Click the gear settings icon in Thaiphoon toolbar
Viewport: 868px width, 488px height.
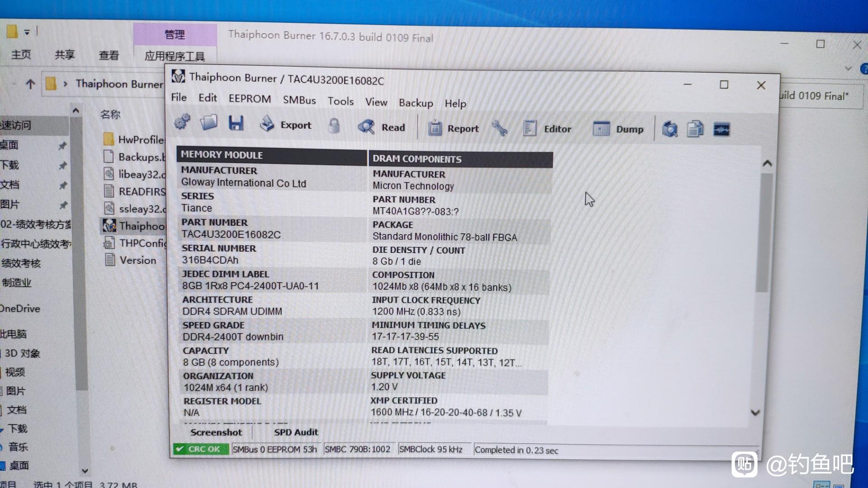[182, 122]
